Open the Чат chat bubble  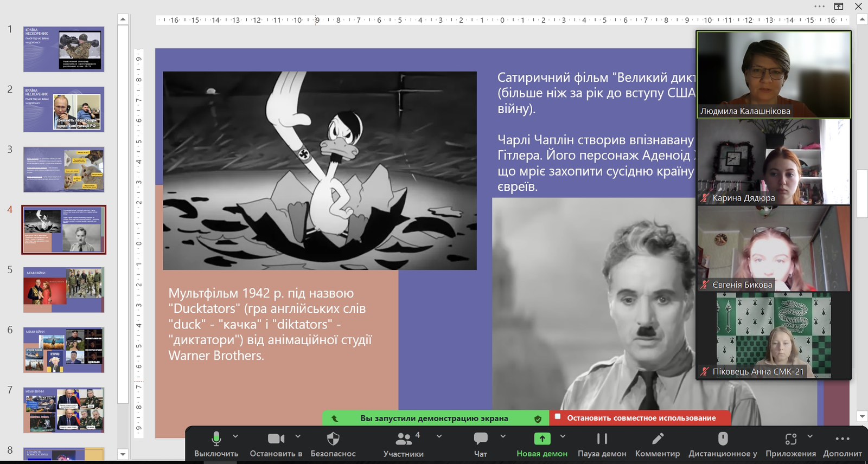tap(481, 439)
